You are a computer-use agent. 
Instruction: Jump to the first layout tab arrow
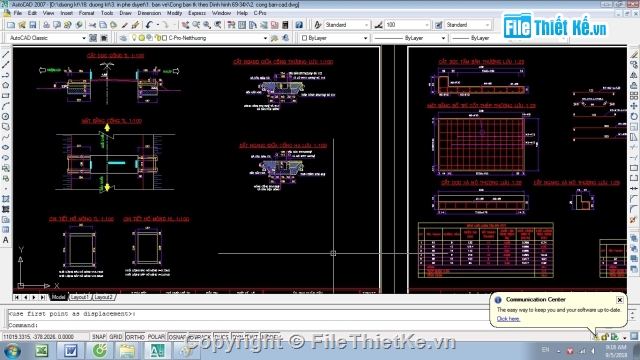(x=17, y=298)
